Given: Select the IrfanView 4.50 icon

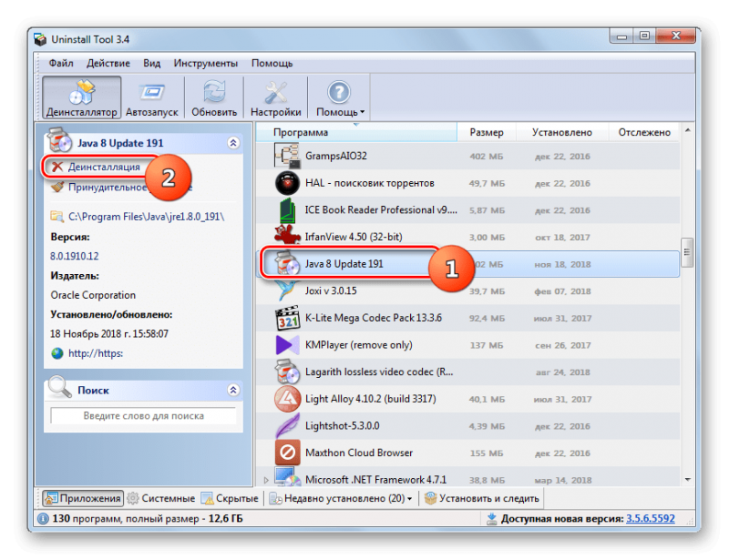Looking at the screenshot, I should pos(287,236).
